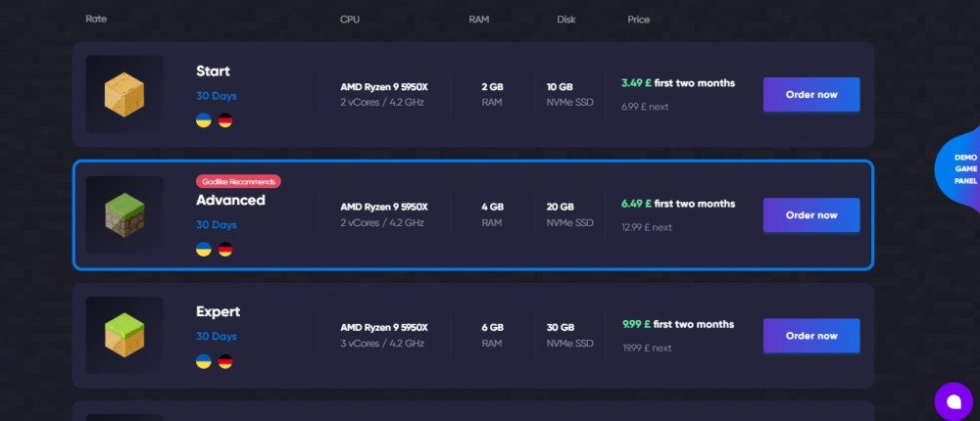Select the Ukraine flag under Expert plan
Viewport: 980px width, 421px height.
[x=204, y=361]
